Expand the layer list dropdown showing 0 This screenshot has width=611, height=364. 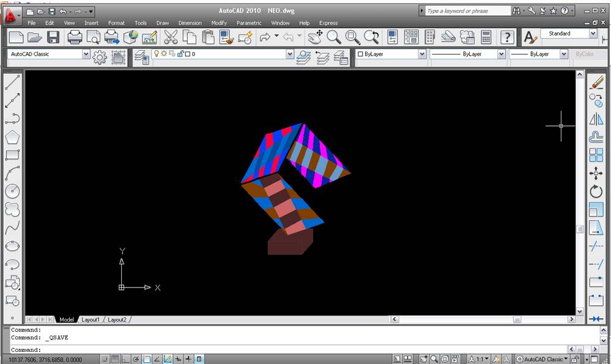(290, 54)
